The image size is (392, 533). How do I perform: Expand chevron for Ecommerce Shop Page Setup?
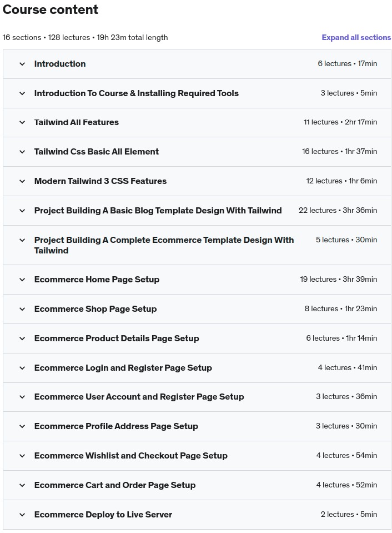[x=22, y=309]
